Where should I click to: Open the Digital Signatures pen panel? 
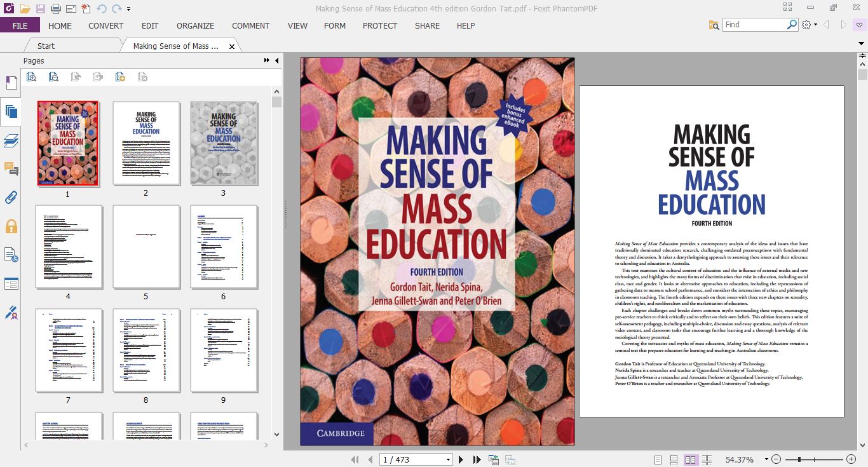point(11,312)
